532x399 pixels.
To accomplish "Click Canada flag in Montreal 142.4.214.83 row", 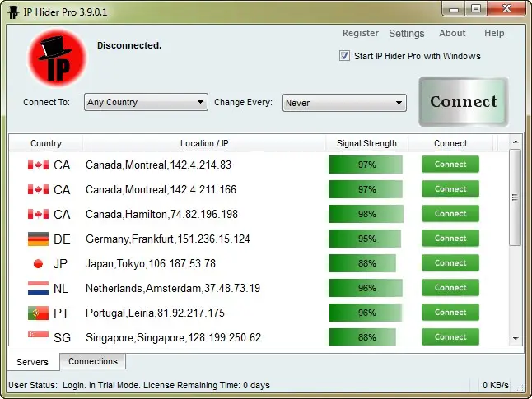I will click(38, 165).
